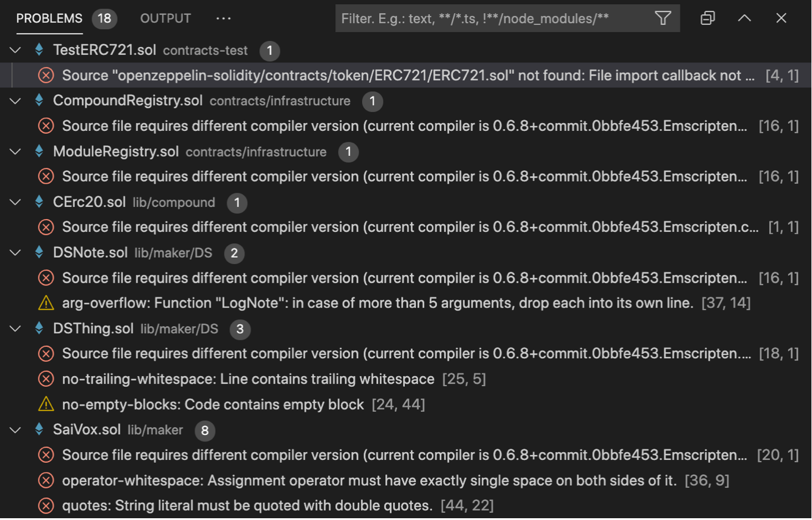
Task: Click the Solidity file icon next to SaiVox.sol
Action: (x=39, y=429)
